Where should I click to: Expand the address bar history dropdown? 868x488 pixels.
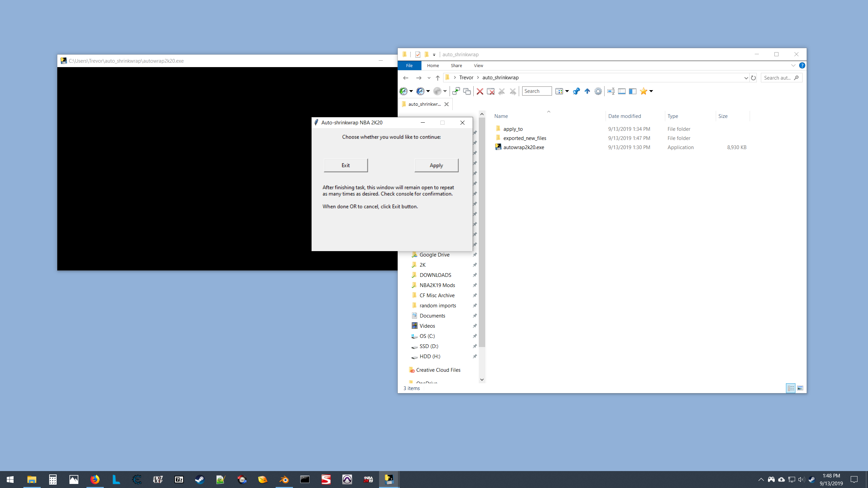pyautogui.click(x=746, y=78)
